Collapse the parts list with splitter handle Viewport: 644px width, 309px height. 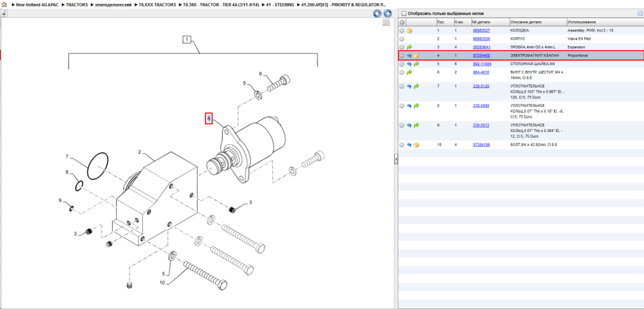pos(396,158)
